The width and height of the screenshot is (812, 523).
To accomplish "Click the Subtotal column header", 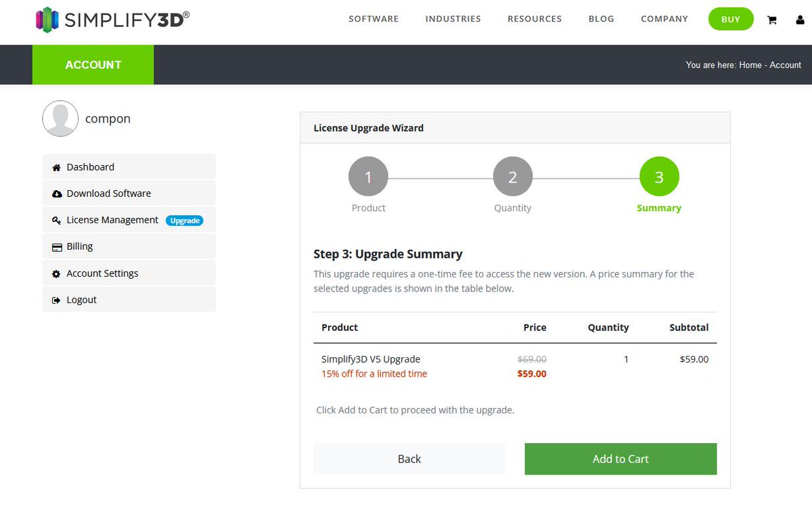I will pos(689,327).
